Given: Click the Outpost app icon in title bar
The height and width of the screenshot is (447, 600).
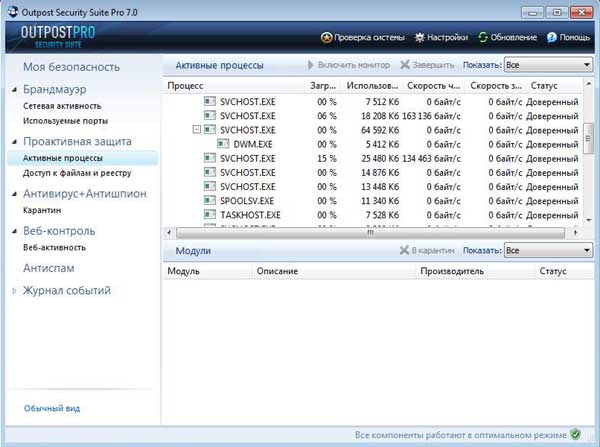Looking at the screenshot, I should 13,11.
